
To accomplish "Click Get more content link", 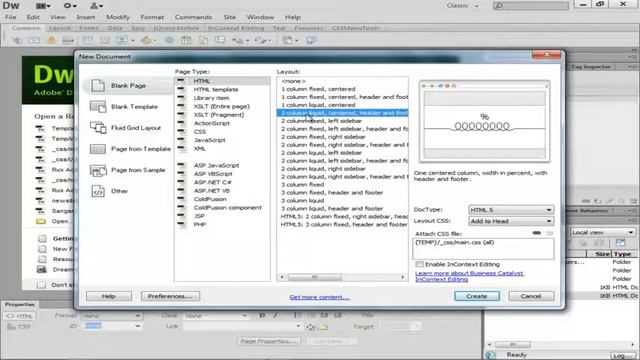I will 319,297.
